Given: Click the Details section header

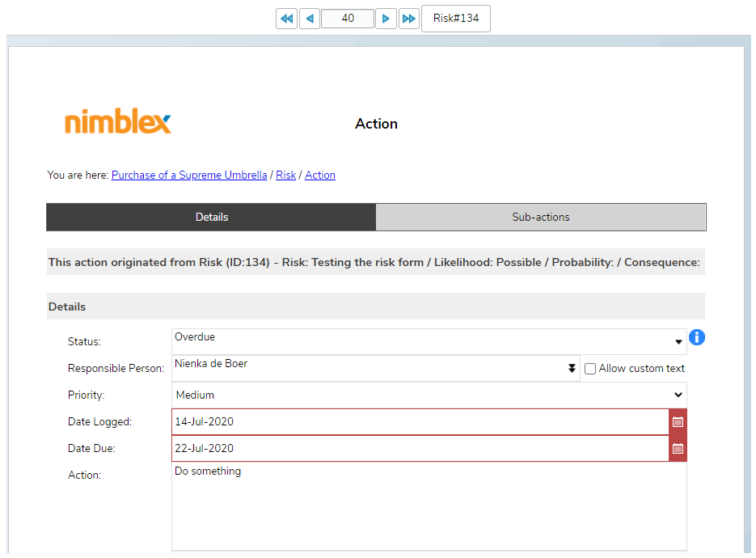Looking at the screenshot, I should [x=376, y=306].
